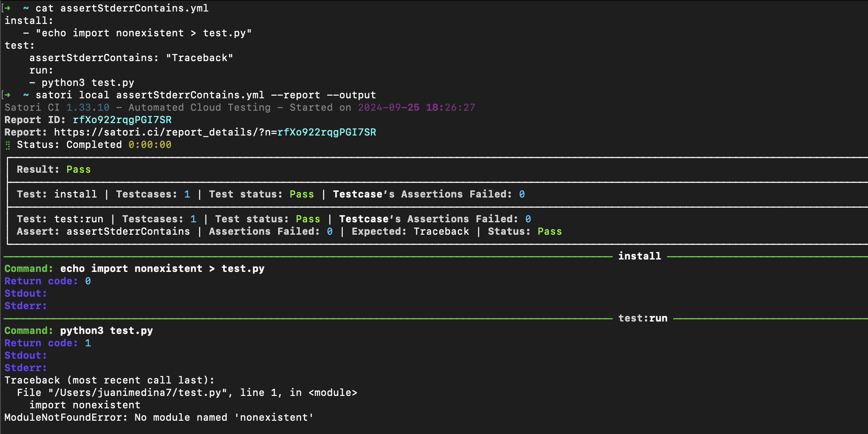Click 'Traceback (most recent call last):' line
This screenshot has width=868, height=434.
[x=109, y=380]
